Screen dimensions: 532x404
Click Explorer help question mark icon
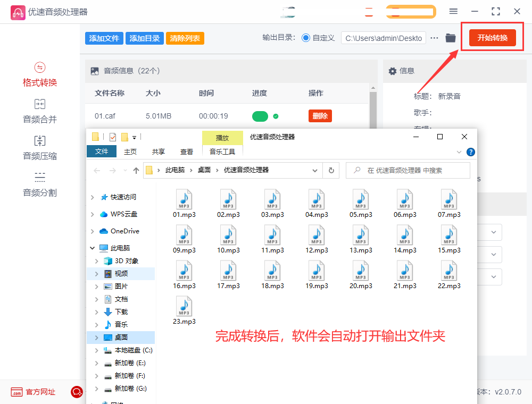[x=471, y=152]
